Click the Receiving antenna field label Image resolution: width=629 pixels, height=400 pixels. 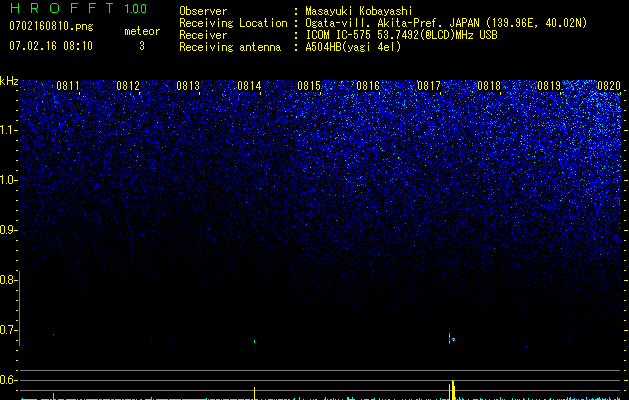[x=230, y=47]
